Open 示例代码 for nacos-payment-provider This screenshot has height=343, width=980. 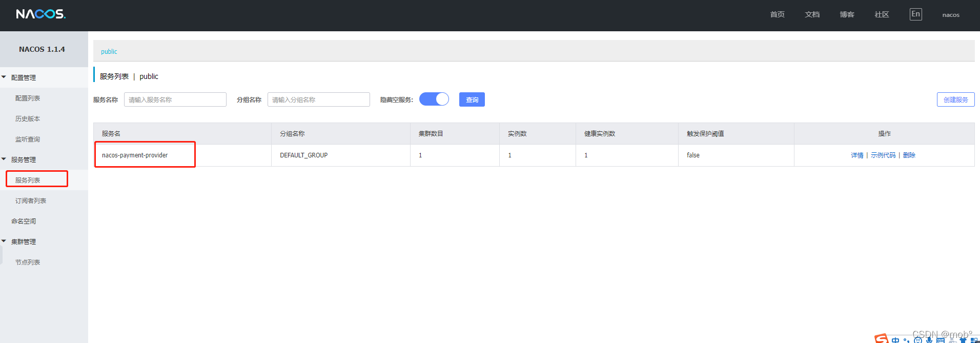(883, 155)
